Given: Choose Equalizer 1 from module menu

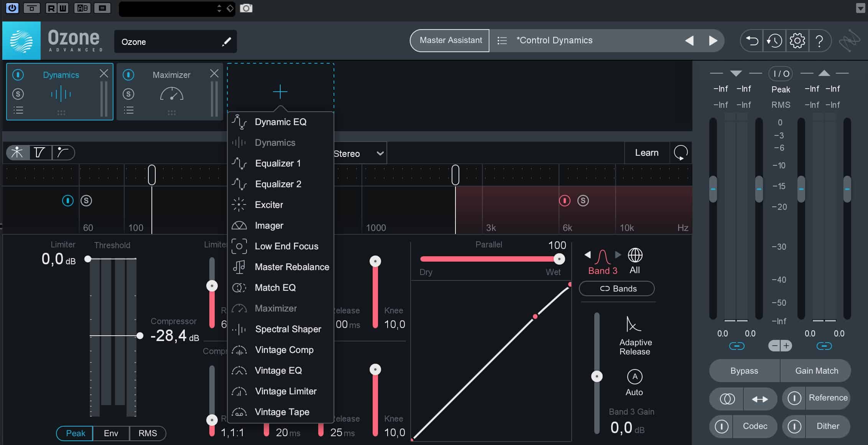Looking at the screenshot, I should (280, 163).
